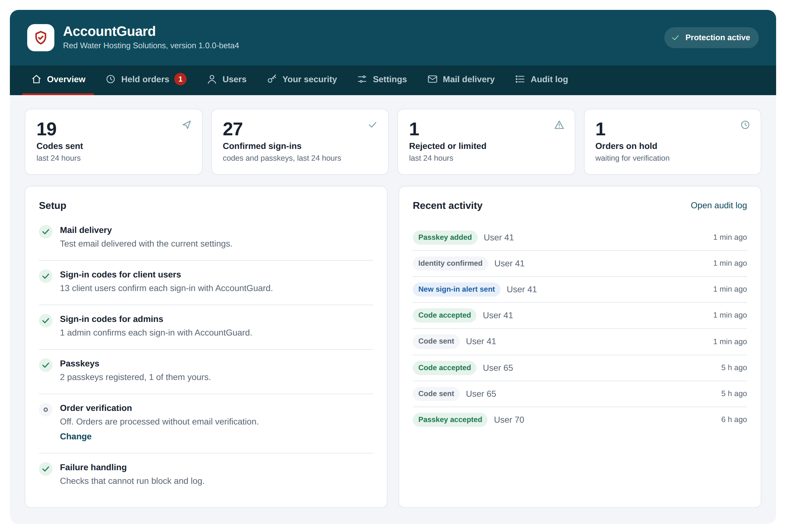This screenshot has width=786, height=532.
Task: Click the Rejected or limited label
Action: [x=447, y=146]
